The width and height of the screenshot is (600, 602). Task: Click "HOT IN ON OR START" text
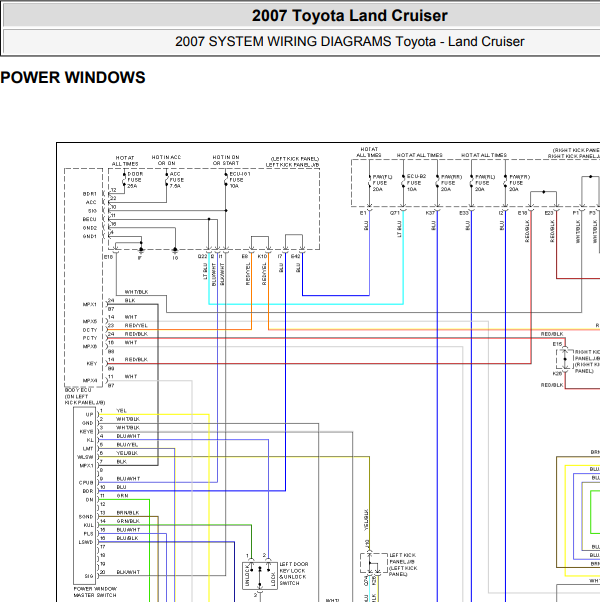(226, 160)
